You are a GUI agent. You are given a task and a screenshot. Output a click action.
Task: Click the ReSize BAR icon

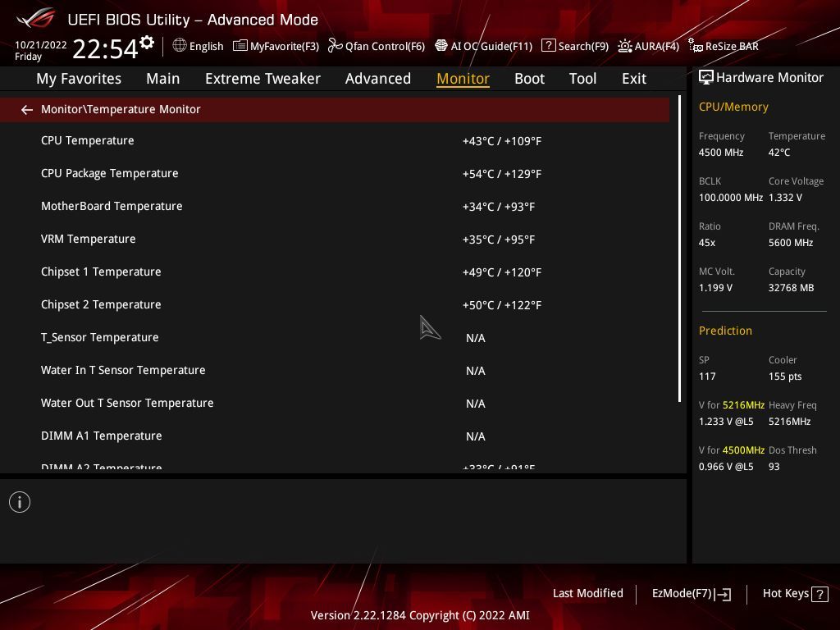(696, 46)
